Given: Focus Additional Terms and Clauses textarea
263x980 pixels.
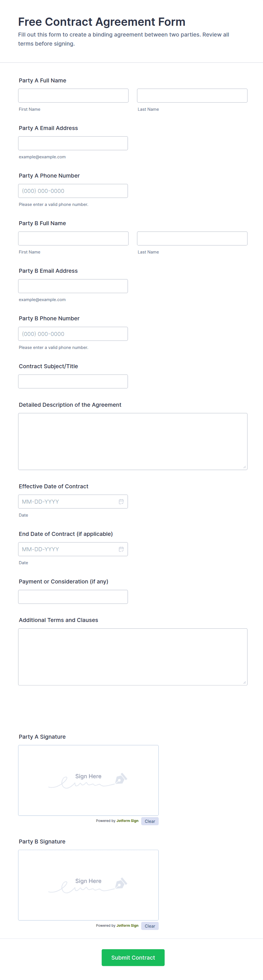Looking at the screenshot, I should click(133, 657).
